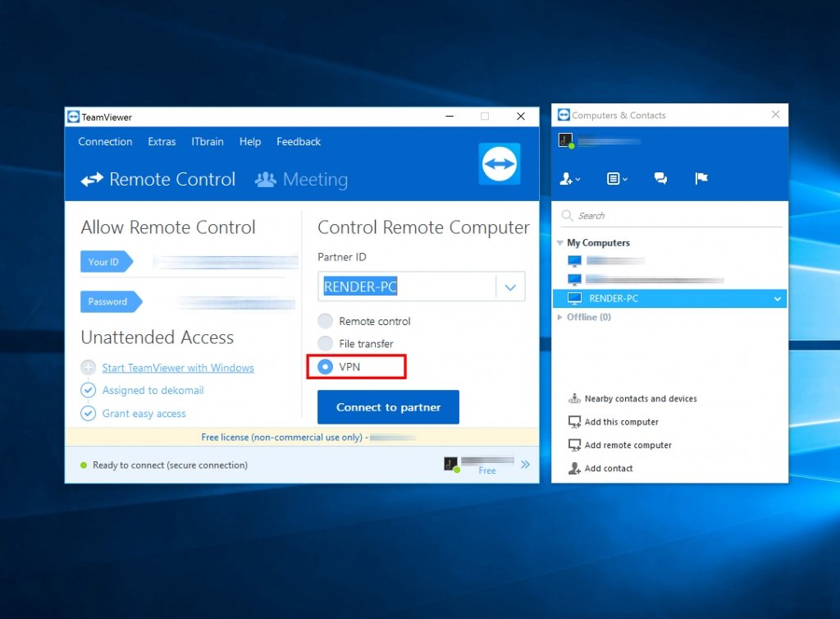Click the Add this computer icon

574,422
